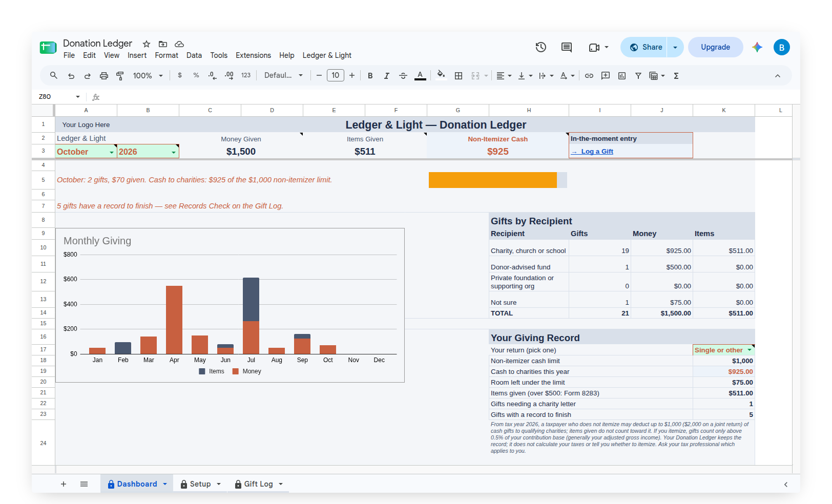Image resolution: width=832 pixels, height=504 pixels.
Task: Insert a chart from toolbar
Action: [x=622, y=76]
